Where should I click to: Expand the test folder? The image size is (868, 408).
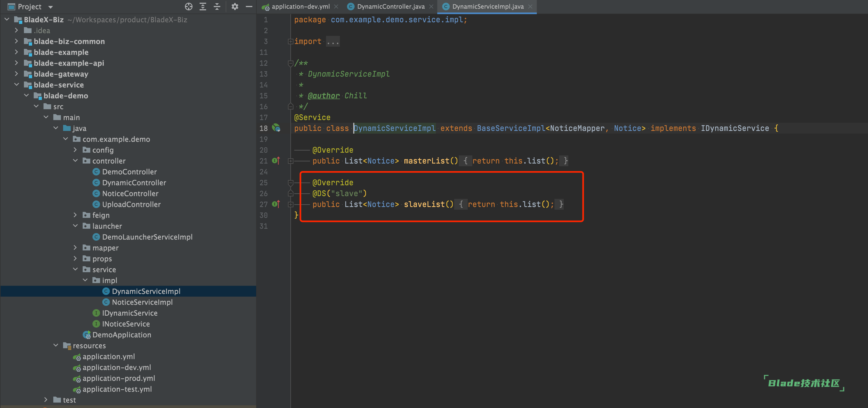tap(46, 400)
